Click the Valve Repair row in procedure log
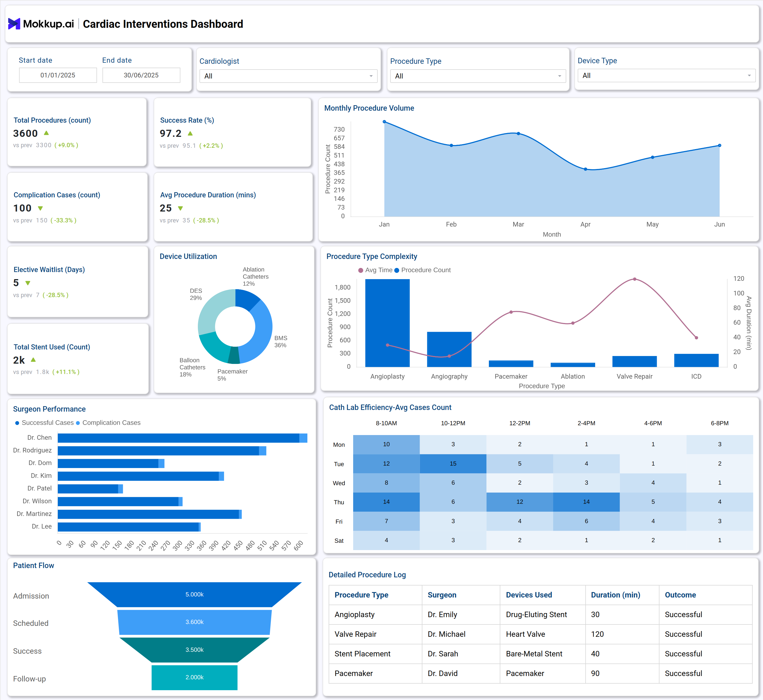763x700 pixels. (x=540, y=635)
